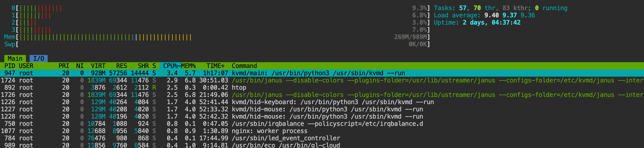This screenshot has width=644, height=148.
Task: Click the CPU 0 usage meter
Action: click(x=220, y=8)
